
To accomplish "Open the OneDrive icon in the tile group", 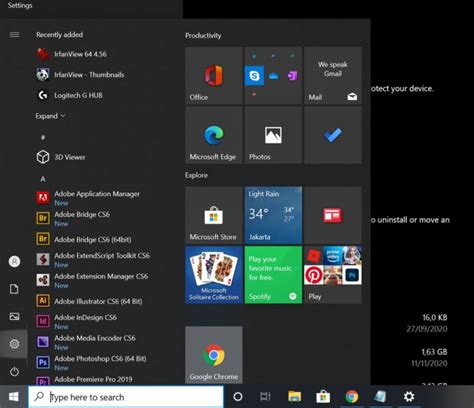I will click(274, 76).
